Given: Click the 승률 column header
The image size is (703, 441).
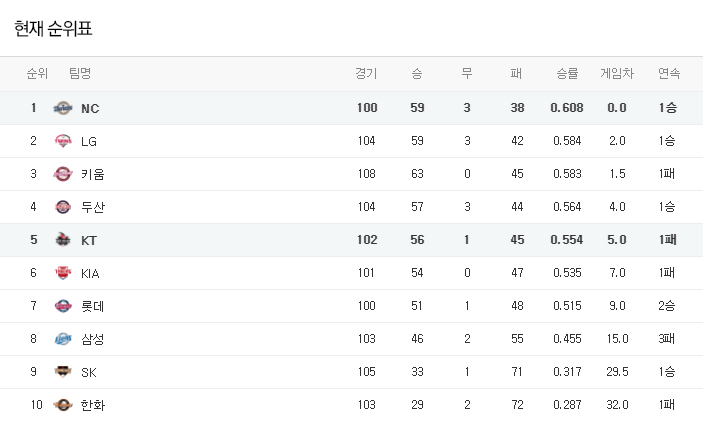Looking at the screenshot, I should point(567,73).
